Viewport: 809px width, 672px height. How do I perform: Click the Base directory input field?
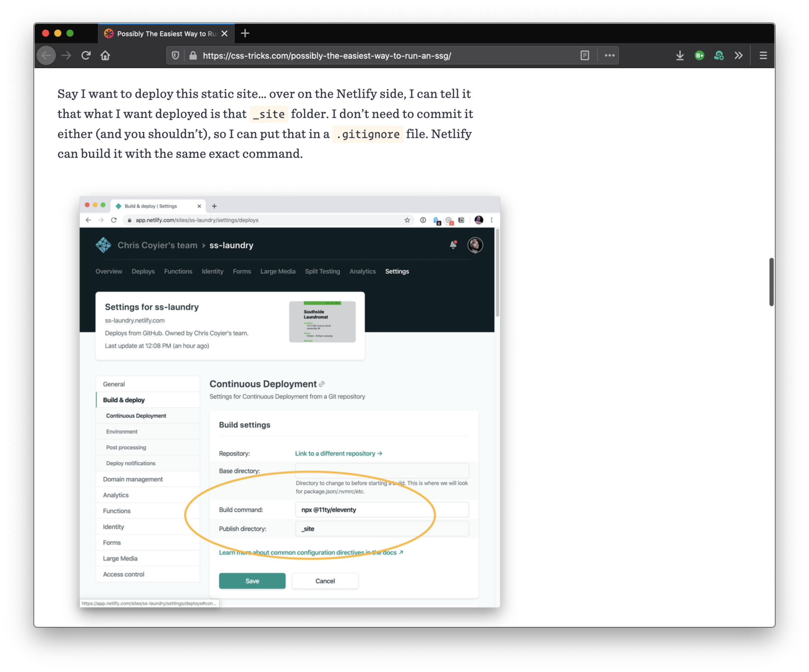pos(382,470)
